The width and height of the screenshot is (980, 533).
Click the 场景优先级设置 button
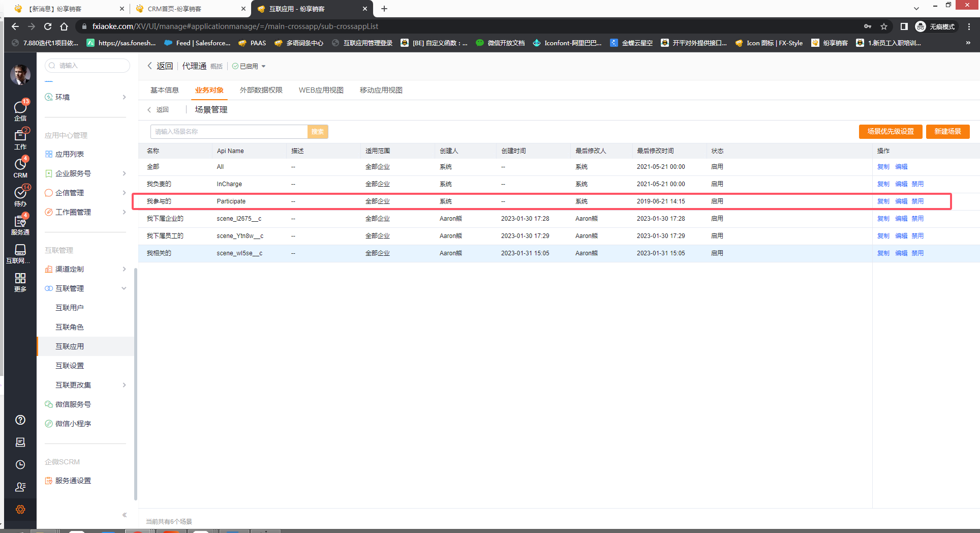click(x=890, y=131)
